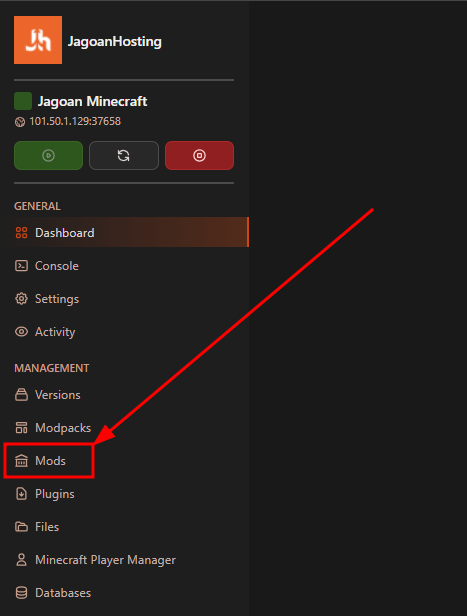Click the Files folder icon

[21, 526]
